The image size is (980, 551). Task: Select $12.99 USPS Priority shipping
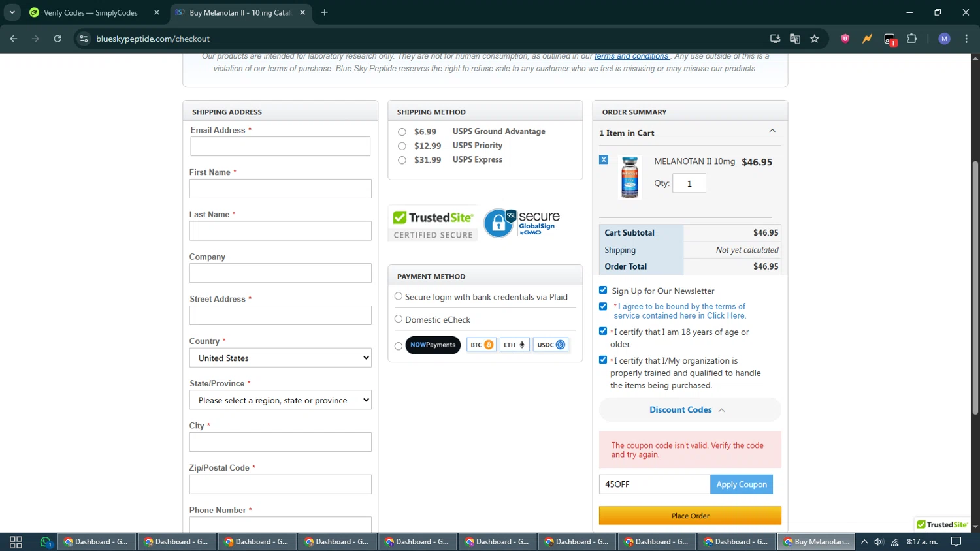(402, 146)
